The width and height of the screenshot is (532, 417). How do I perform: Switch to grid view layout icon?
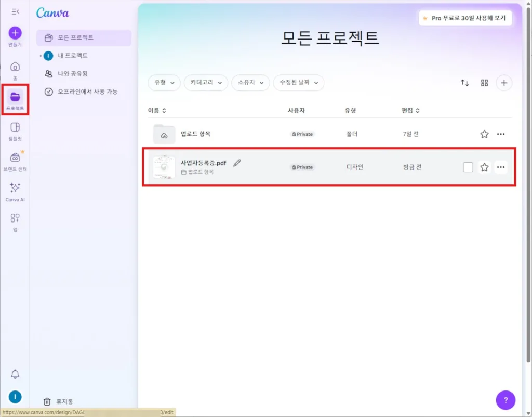[484, 83]
